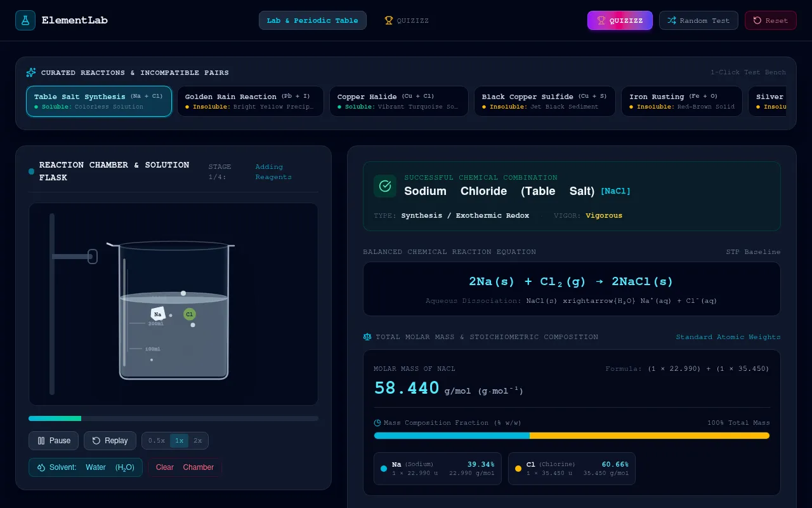
Task: Set playback speed to 2x
Action: (x=198, y=441)
